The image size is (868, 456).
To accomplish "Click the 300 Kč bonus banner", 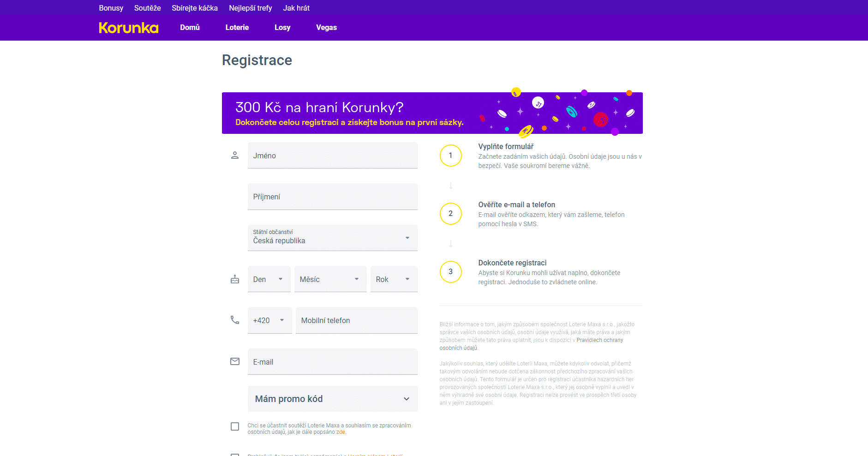I will 432,113.
